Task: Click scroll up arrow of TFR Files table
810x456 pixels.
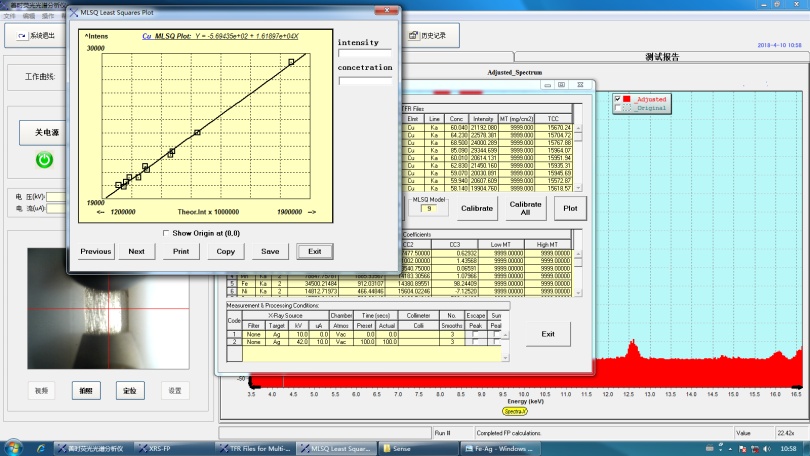Action: (578, 128)
